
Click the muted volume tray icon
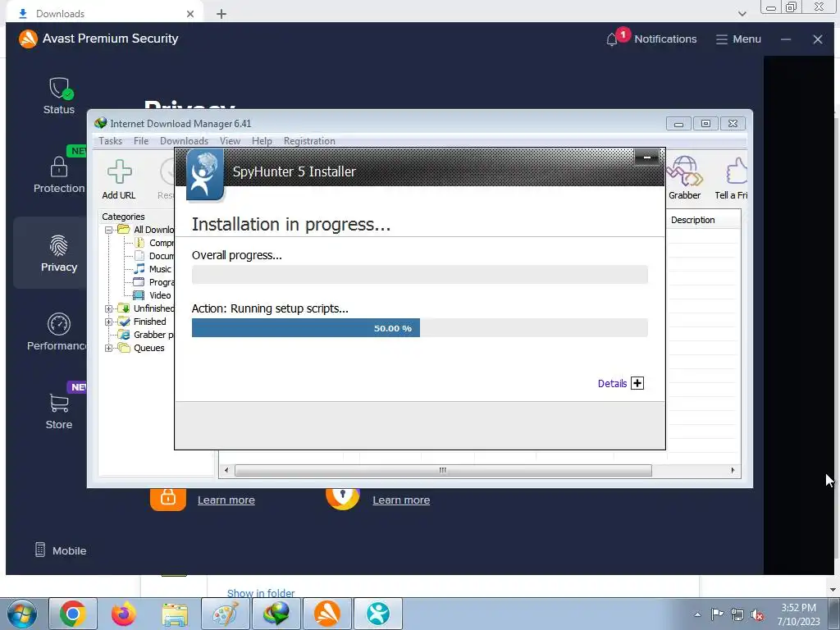click(757, 615)
